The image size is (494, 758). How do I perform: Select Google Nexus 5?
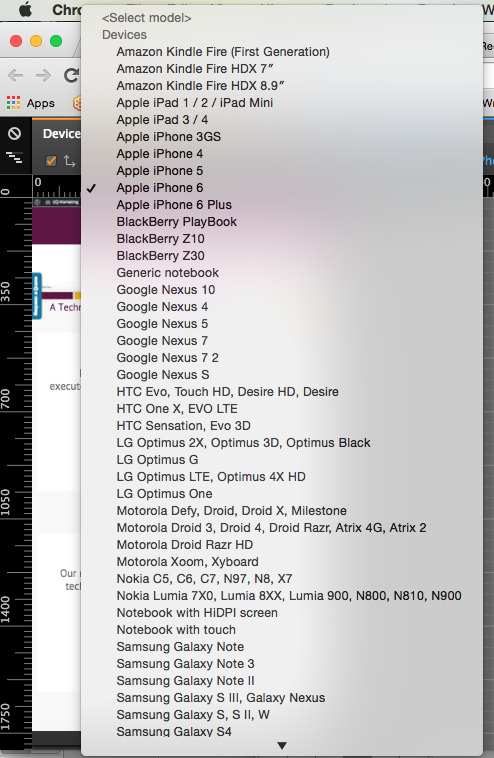point(282,323)
